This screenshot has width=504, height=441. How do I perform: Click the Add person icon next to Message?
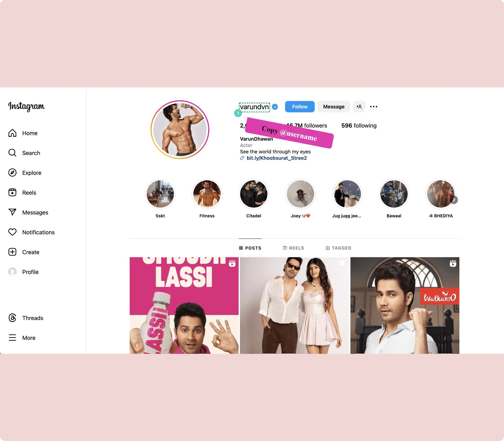click(359, 106)
